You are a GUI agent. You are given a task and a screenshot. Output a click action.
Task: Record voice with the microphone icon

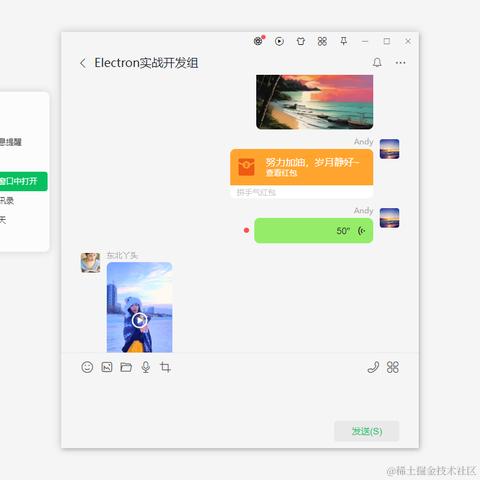(146, 367)
